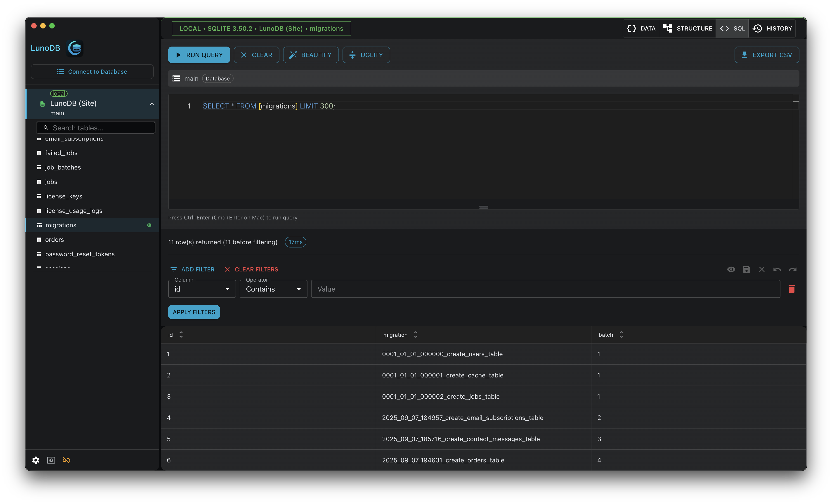The height and width of the screenshot is (504, 832).
Task: Delete the filter with red trash icon
Action: [x=792, y=289]
